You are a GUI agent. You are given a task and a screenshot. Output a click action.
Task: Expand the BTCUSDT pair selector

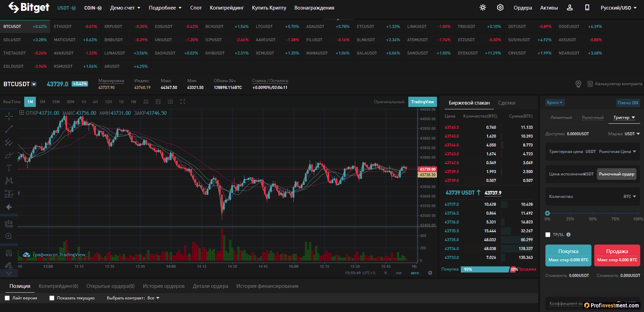[x=34, y=84]
